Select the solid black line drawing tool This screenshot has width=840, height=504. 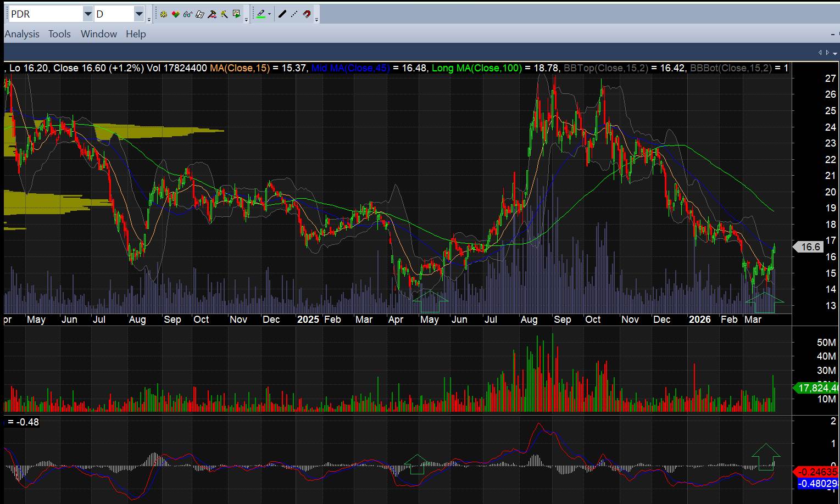click(282, 14)
